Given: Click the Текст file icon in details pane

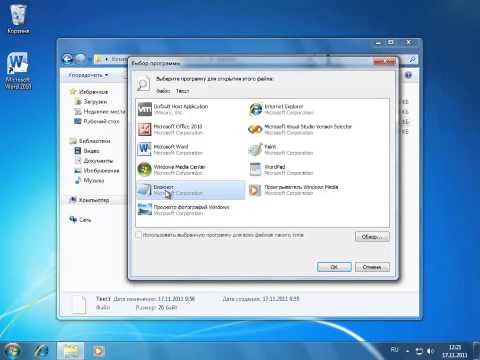Looking at the screenshot, I should [x=79, y=304].
